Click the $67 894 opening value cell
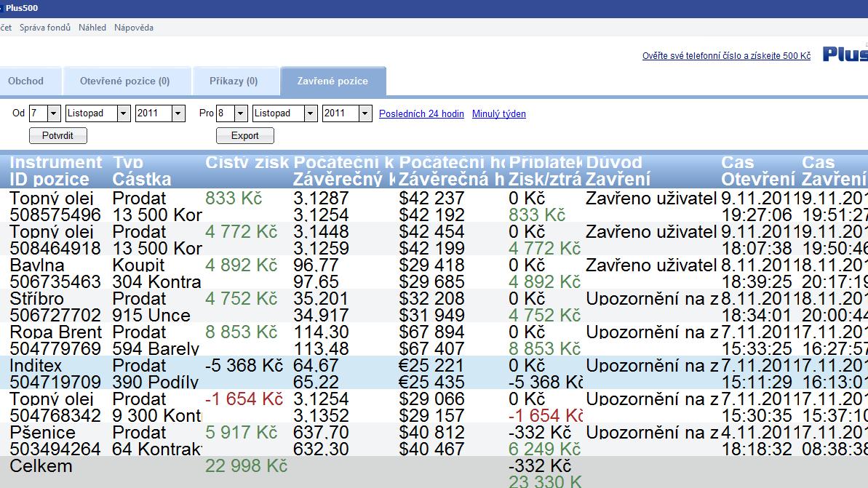Screen dimensions: 868x488 coord(431,332)
